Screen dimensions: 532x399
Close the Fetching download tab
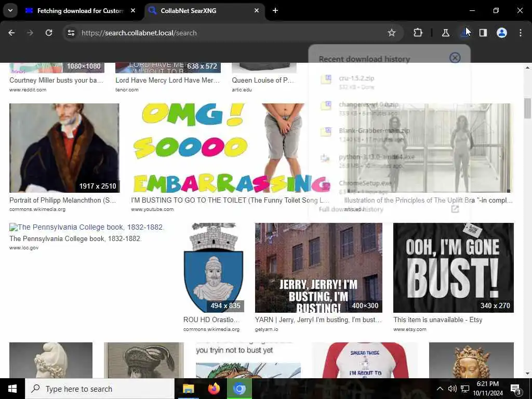133,11
